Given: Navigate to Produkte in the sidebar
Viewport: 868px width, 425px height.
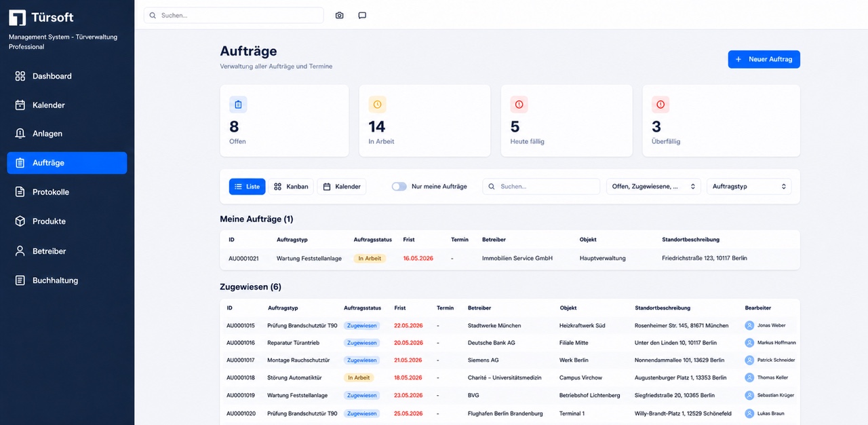Looking at the screenshot, I should (x=66, y=221).
